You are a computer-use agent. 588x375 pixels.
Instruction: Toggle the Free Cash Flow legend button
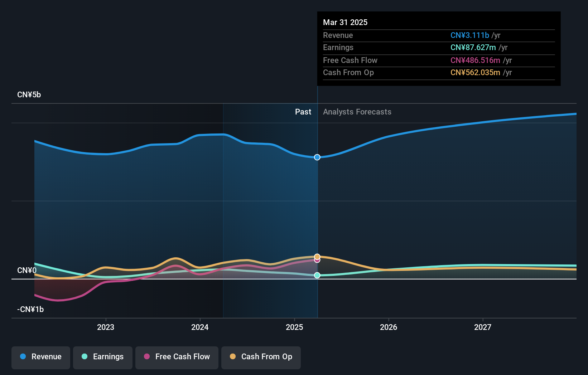click(x=177, y=357)
